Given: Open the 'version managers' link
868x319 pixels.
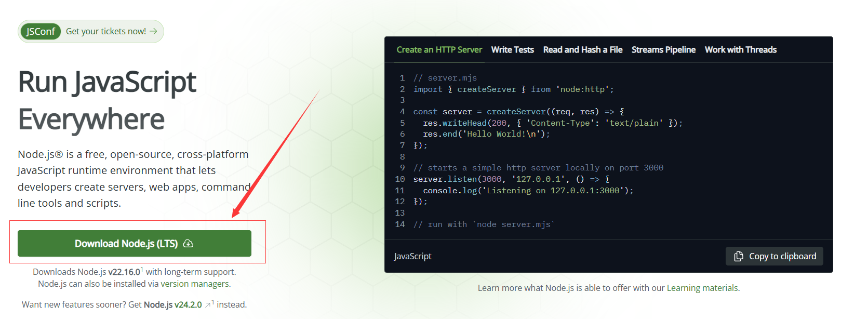Looking at the screenshot, I should (195, 284).
